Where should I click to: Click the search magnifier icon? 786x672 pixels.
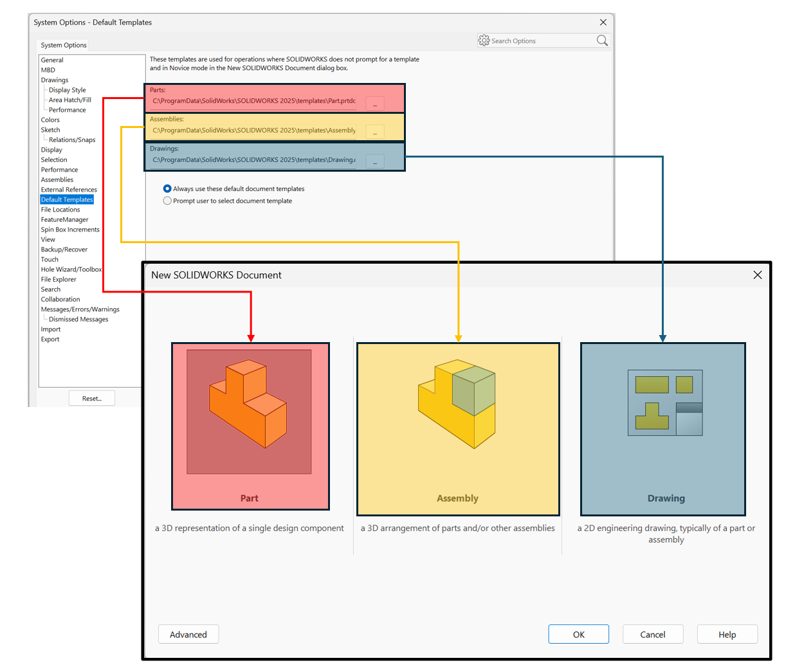[x=602, y=41]
